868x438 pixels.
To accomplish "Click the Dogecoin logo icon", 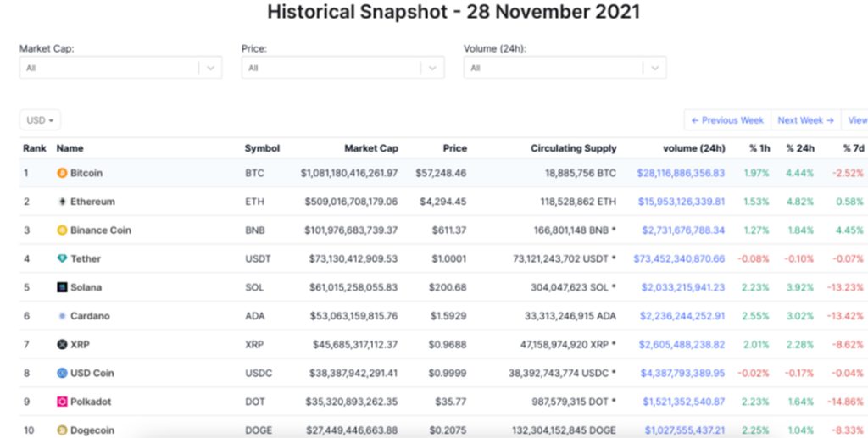I will click(62, 430).
